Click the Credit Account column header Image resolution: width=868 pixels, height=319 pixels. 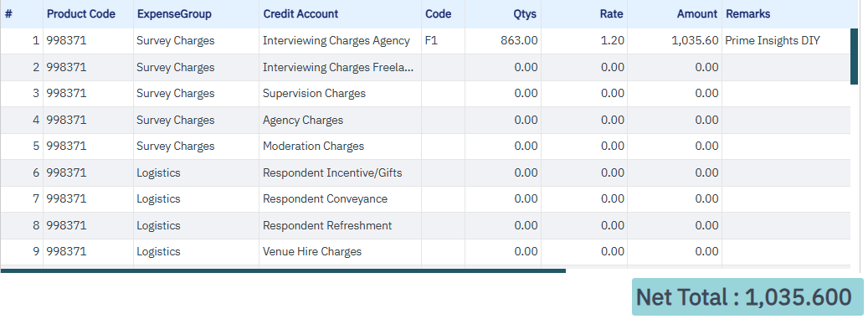(x=340, y=14)
